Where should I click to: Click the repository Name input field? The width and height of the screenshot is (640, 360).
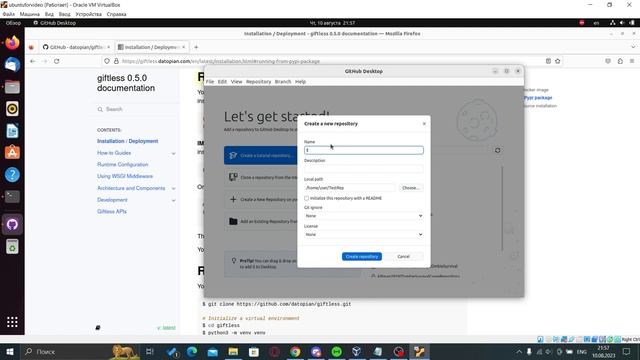click(x=363, y=150)
